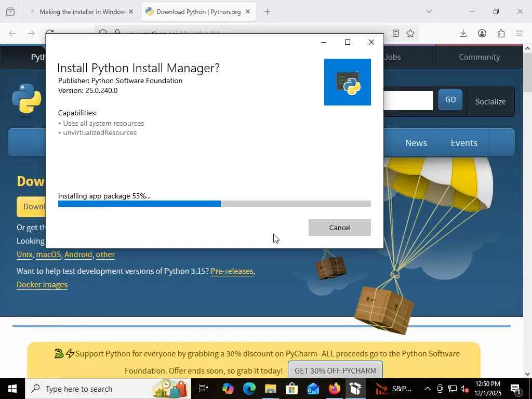
Task: Click the GO search button
Action: (450, 100)
